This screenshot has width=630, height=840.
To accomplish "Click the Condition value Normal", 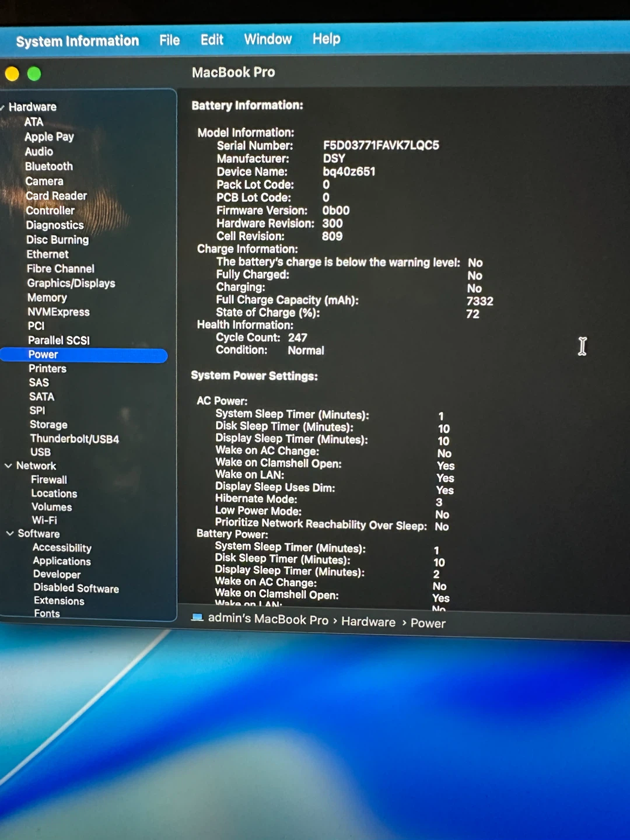I will tap(306, 351).
